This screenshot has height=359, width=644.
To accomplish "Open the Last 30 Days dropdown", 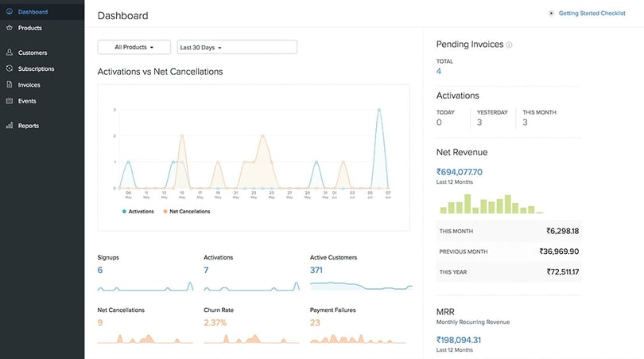I will [x=237, y=47].
